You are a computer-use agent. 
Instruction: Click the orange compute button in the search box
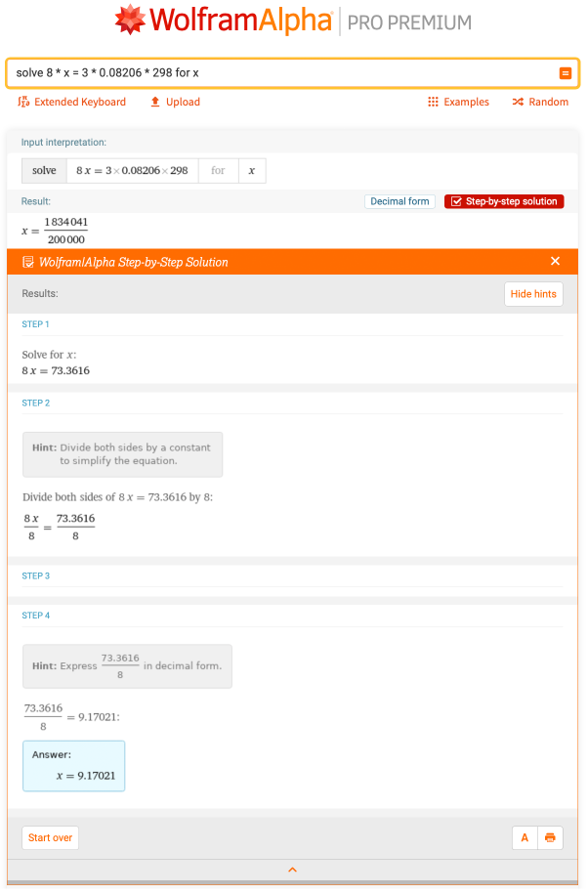coord(566,73)
